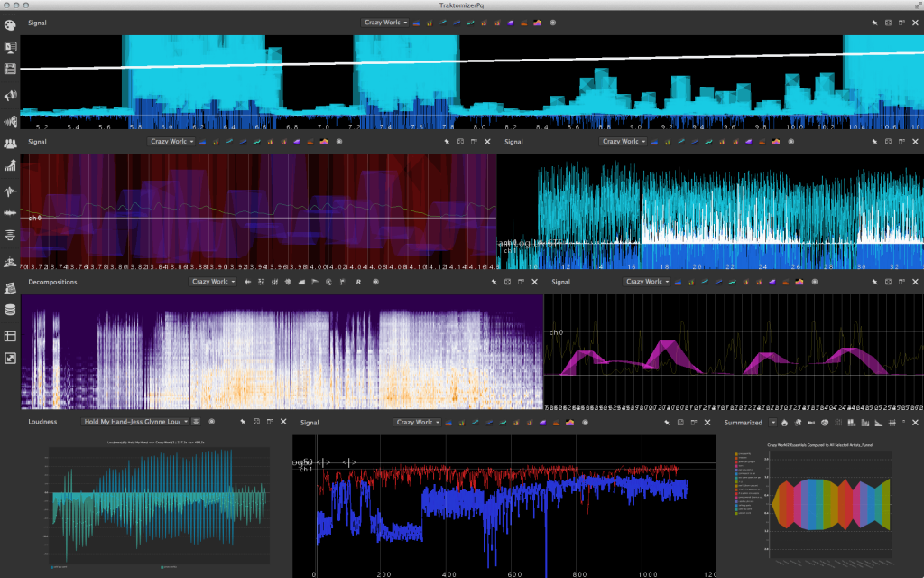Click the flame icon in Summarized panel toolbar
Screen dimensions: 924x578
tap(785, 423)
